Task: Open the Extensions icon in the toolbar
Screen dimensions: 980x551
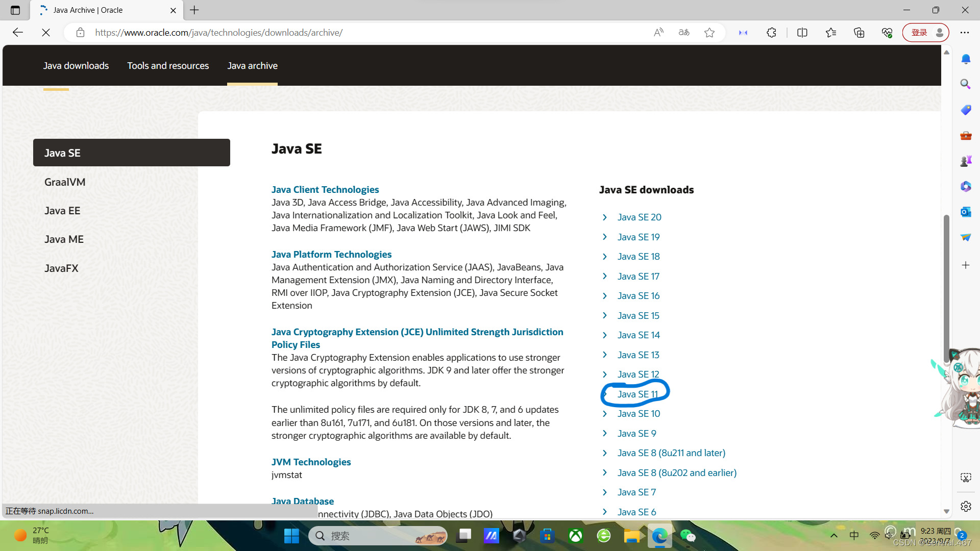Action: click(771, 32)
